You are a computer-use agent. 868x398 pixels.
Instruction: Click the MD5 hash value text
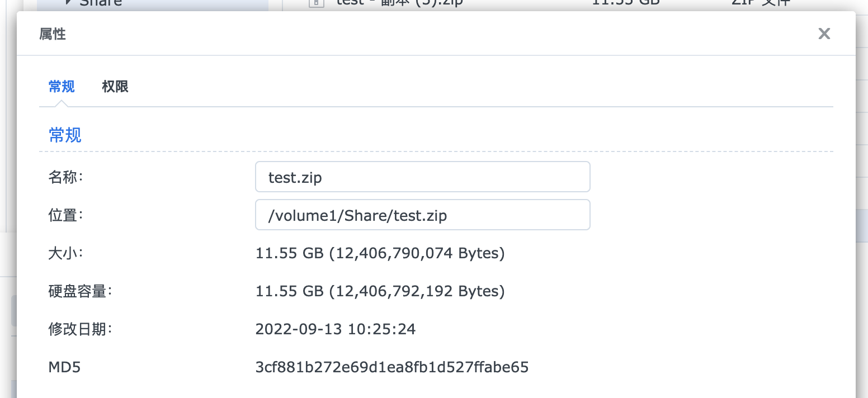tap(391, 367)
